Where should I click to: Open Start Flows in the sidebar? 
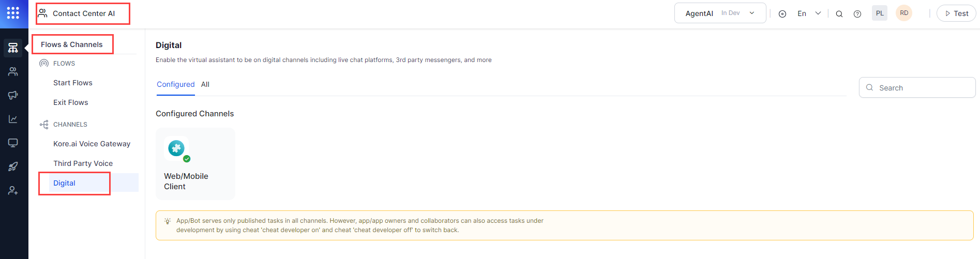(73, 83)
